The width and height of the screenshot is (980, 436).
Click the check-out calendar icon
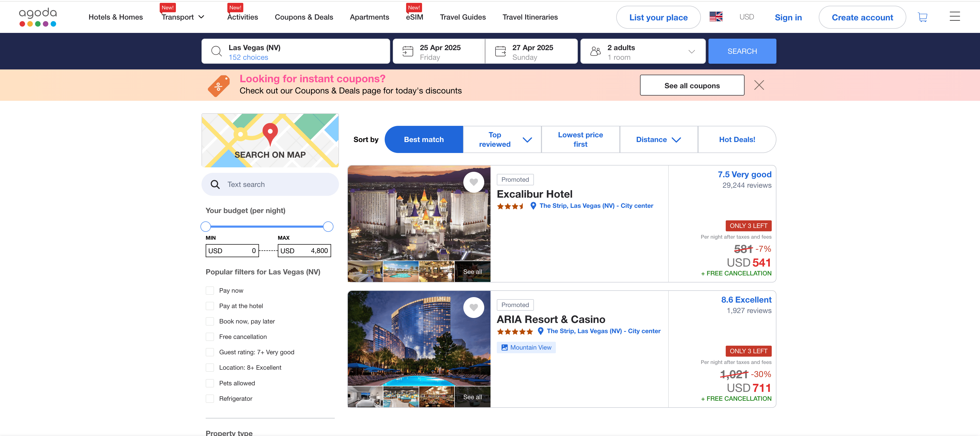500,51
